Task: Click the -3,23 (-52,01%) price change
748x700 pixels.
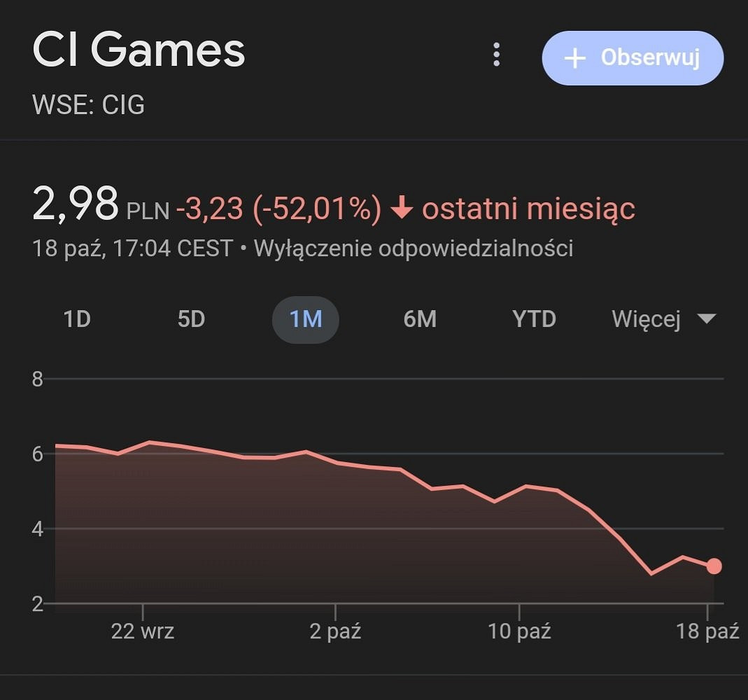Action: click(278, 209)
